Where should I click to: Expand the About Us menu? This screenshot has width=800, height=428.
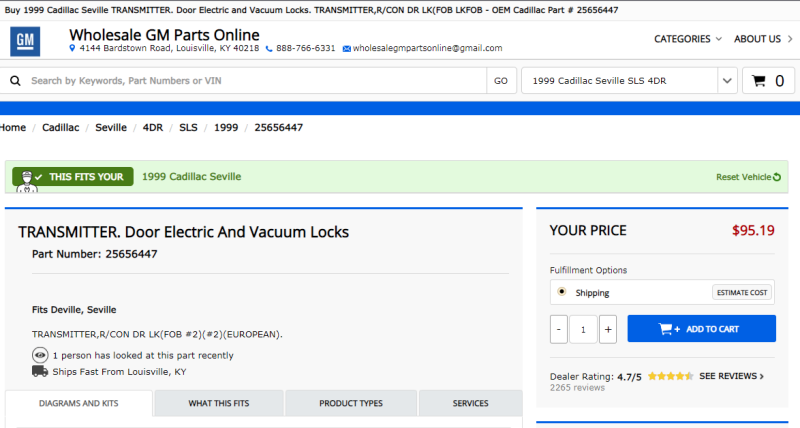point(763,39)
